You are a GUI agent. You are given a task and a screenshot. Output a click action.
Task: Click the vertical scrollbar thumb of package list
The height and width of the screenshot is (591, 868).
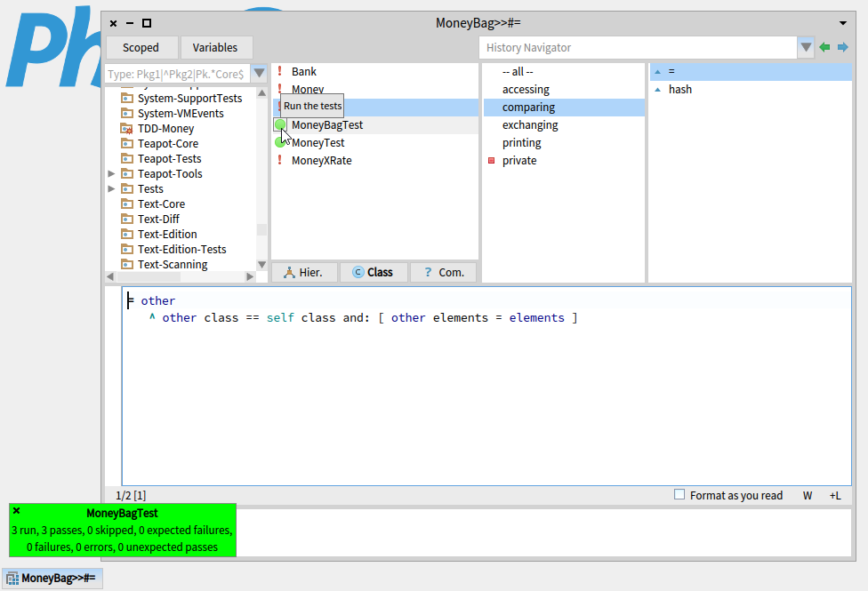(x=261, y=229)
